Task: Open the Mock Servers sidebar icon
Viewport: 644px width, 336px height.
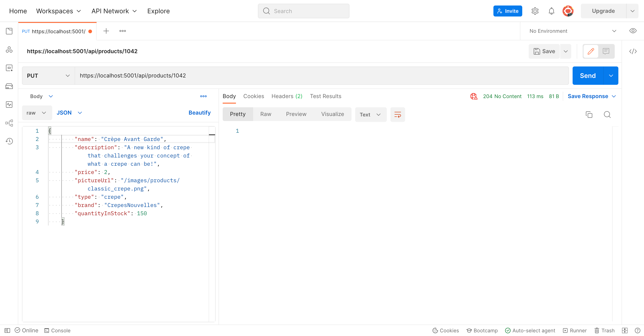Action: 9,86
